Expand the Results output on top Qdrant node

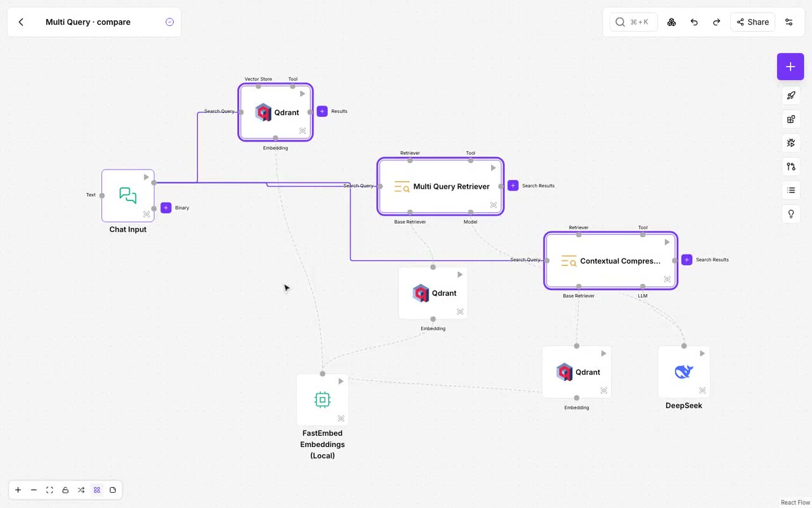coord(322,111)
